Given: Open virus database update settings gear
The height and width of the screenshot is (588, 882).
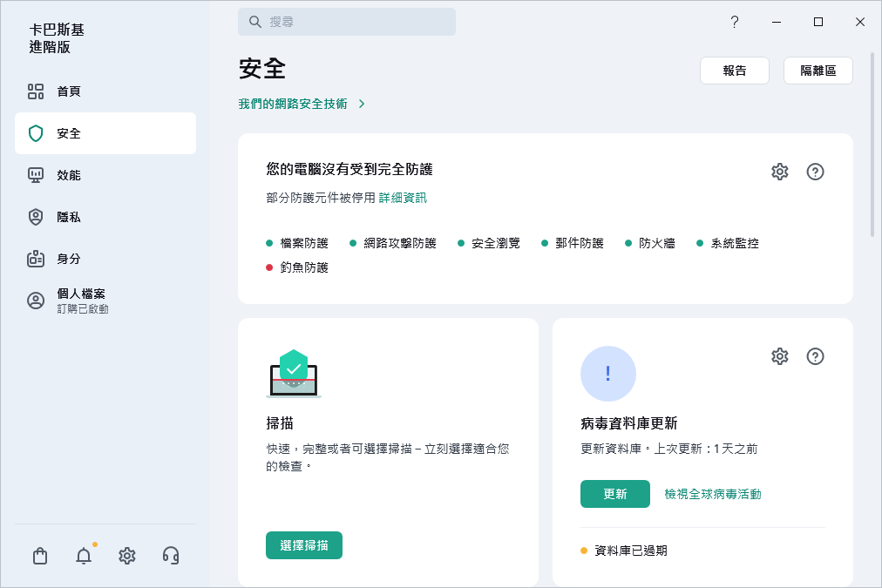Looking at the screenshot, I should (779, 356).
